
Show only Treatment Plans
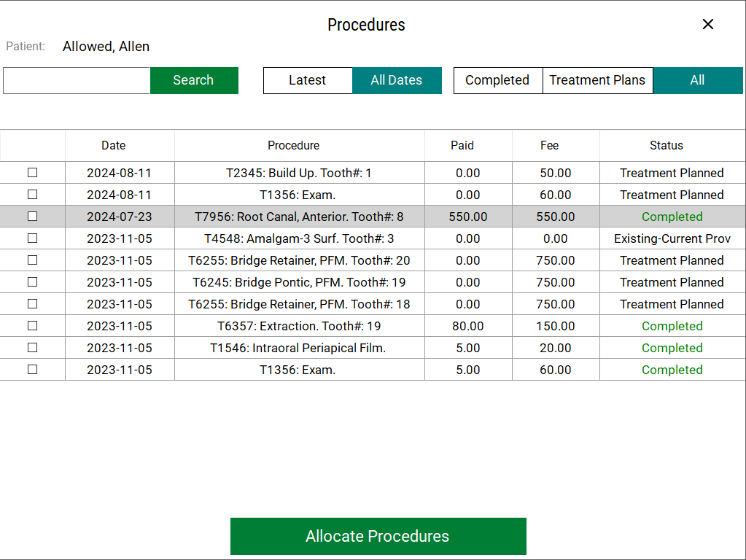click(597, 80)
